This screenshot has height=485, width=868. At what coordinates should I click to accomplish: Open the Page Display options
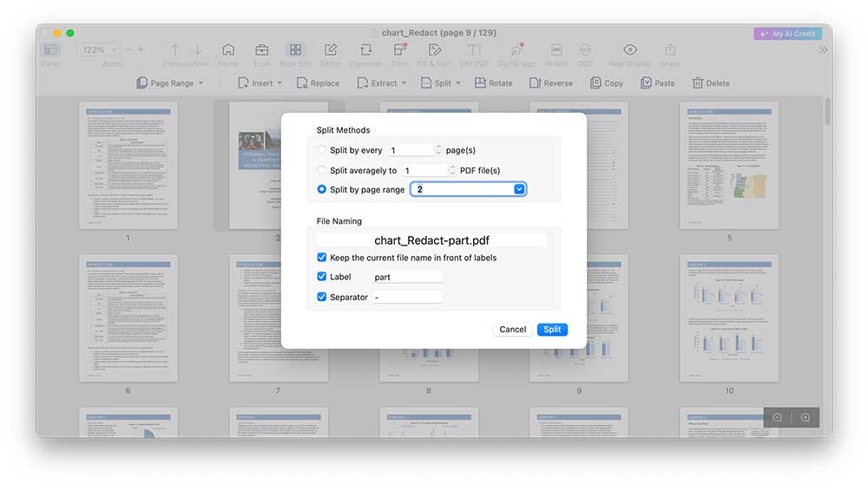629,50
